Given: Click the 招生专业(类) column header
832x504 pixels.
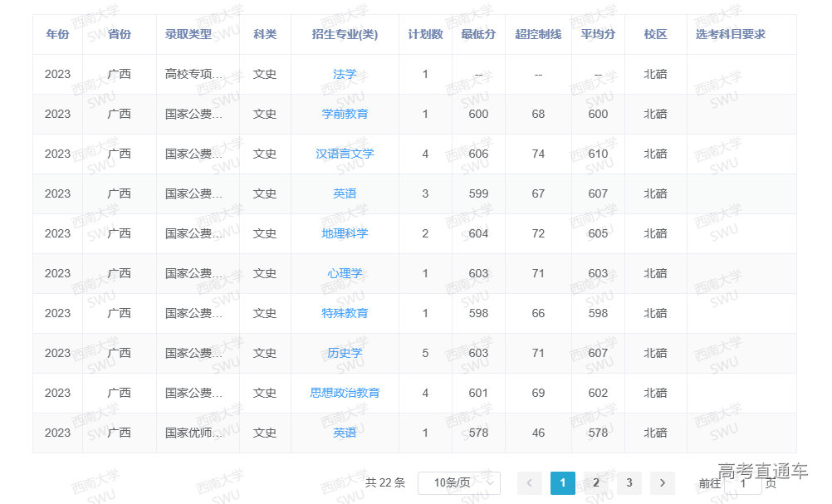Looking at the screenshot, I should [345, 34].
